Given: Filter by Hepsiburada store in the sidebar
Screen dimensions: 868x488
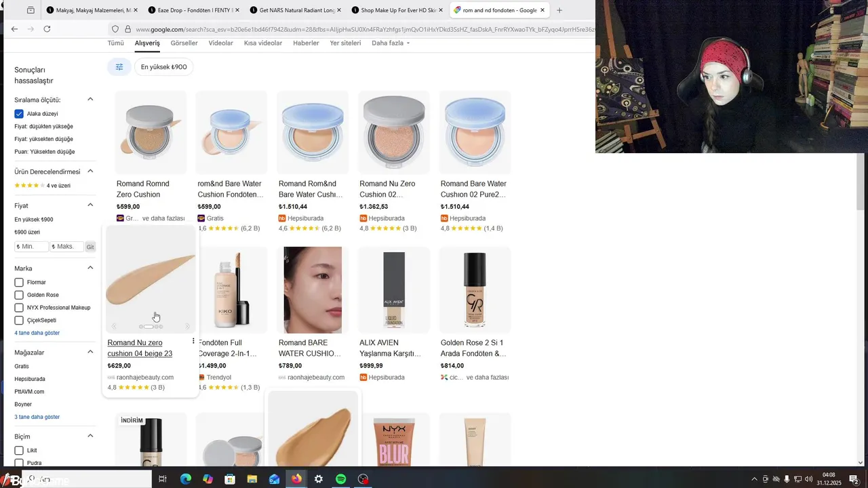Looking at the screenshot, I should pyautogui.click(x=30, y=379).
